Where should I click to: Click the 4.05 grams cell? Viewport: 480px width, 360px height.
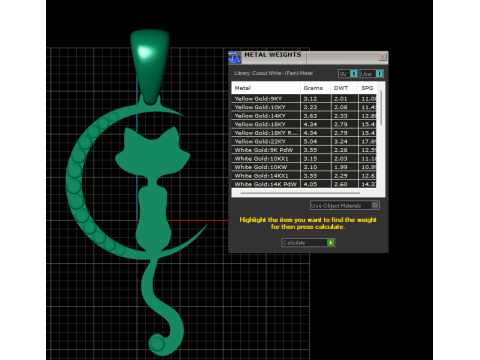click(x=316, y=184)
